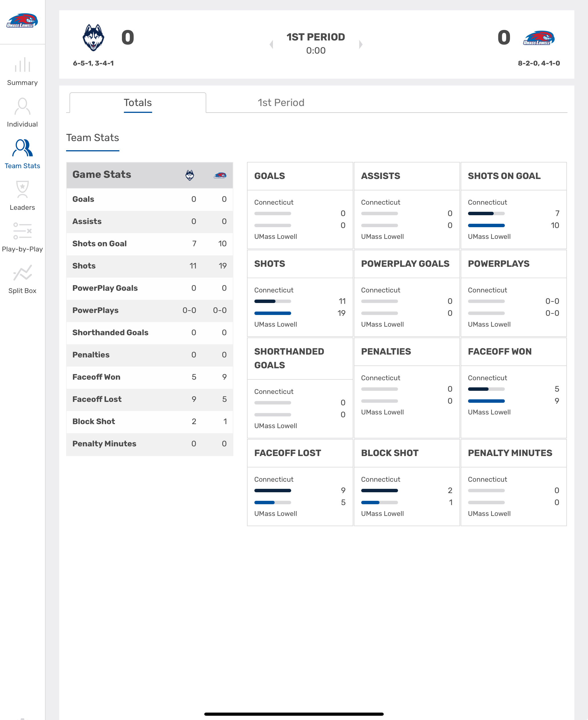Click the UMass Lowell logo in sidebar
This screenshot has height=720, width=588.
22,21
